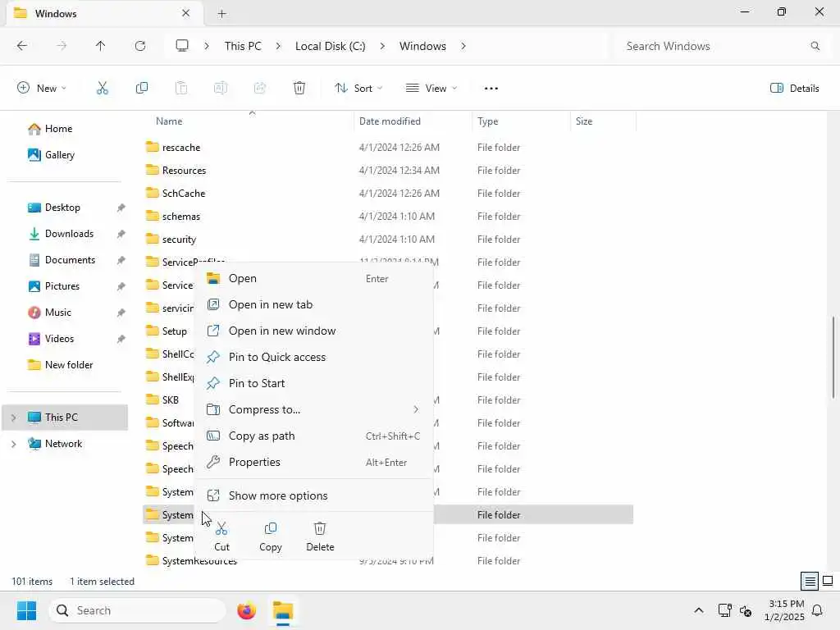Choose Open in new tab
This screenshot has height=630, width=840.
314,305
